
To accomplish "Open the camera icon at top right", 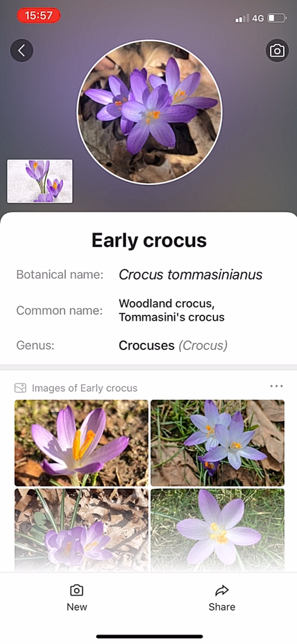I will click(277, 50).
